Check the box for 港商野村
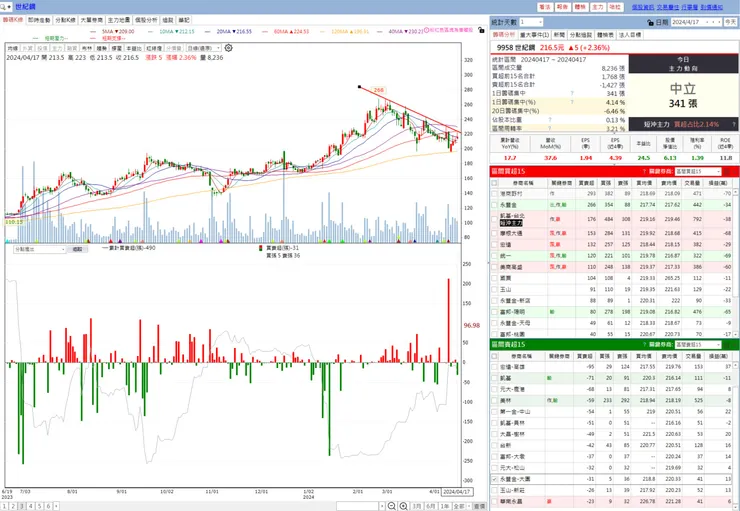Viewport: 740px width, 511px height. (494, 193)
